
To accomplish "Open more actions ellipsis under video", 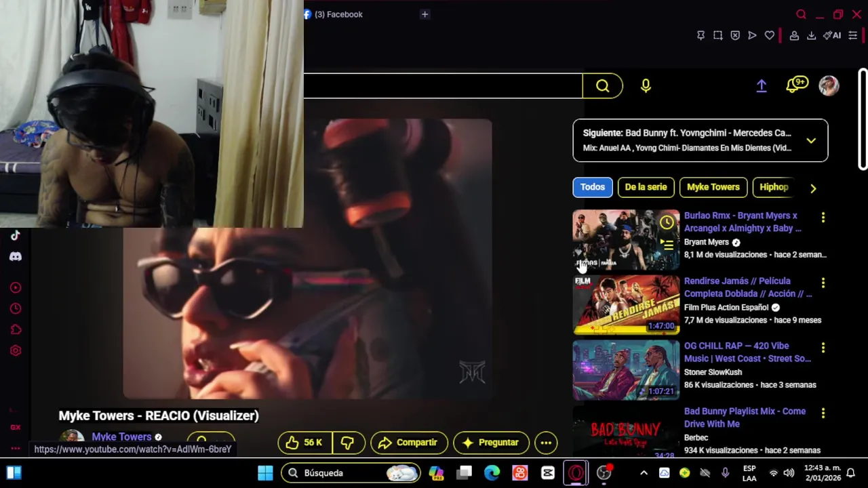I will coord(545,443).
